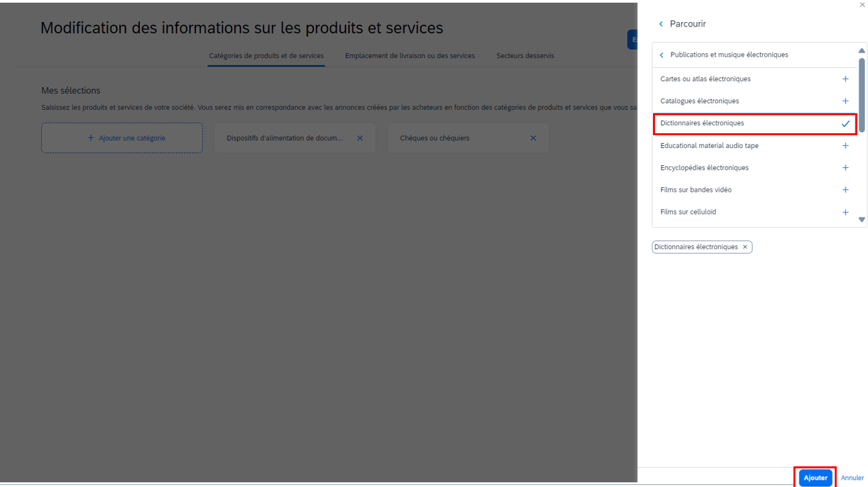Select Catalogues électroniques row text

[700, 101]
